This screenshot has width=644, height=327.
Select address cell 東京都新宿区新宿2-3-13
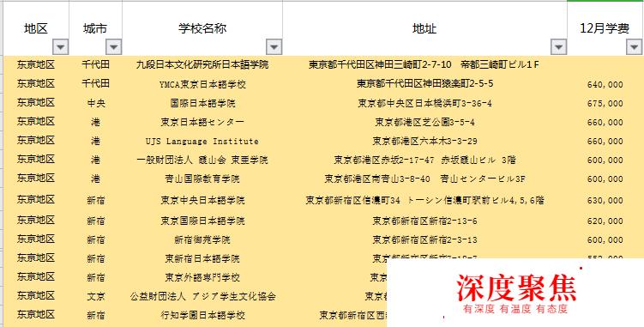click(x=424, y=239)
